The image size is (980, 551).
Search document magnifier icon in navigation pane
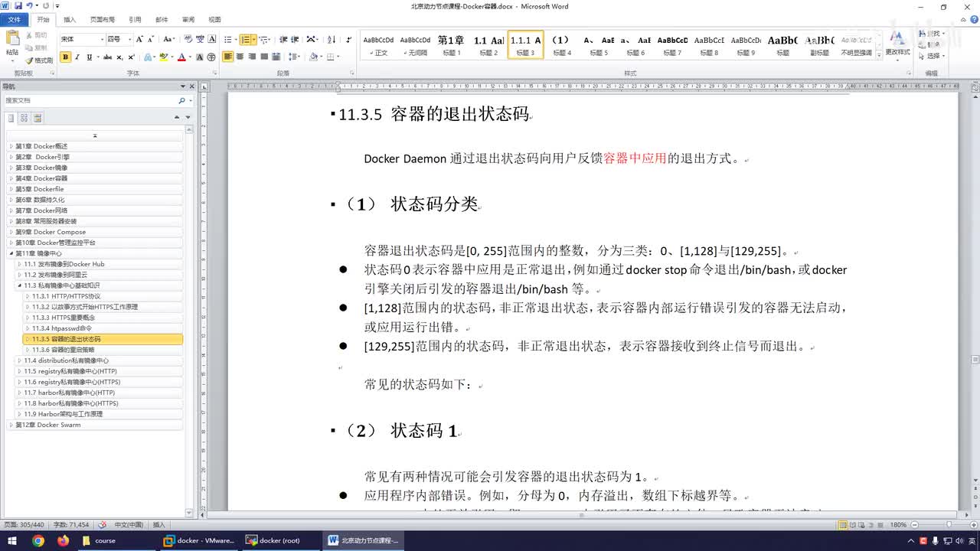tap(181, 100)
